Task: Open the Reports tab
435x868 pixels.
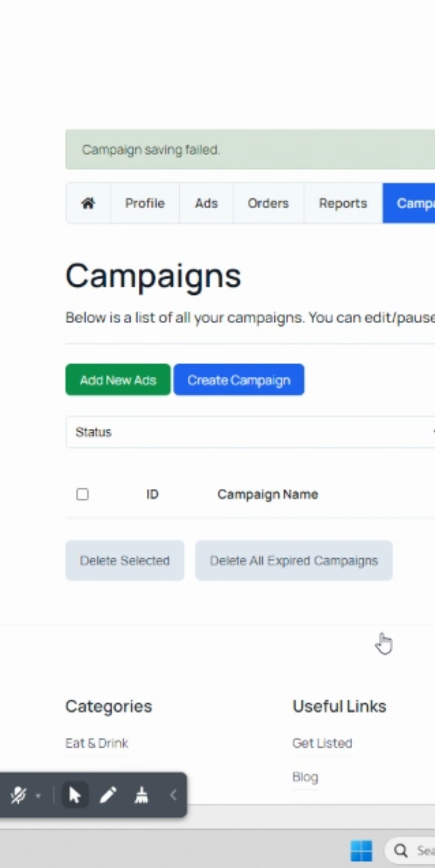Action: (x=343, y=203)
